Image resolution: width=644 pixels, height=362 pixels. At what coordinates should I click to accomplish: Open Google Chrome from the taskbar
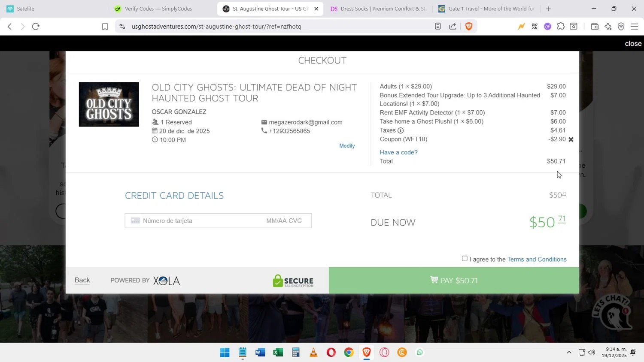pos(349,353)
